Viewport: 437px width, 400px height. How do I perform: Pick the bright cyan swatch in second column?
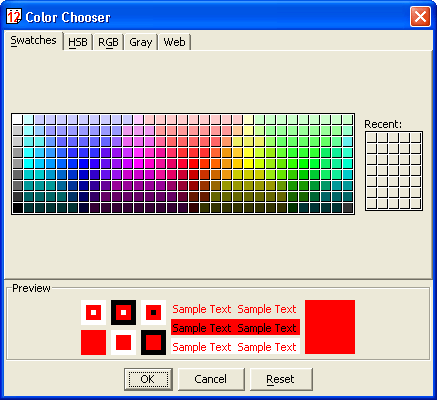pyautogui.click(x=28, y=163)
